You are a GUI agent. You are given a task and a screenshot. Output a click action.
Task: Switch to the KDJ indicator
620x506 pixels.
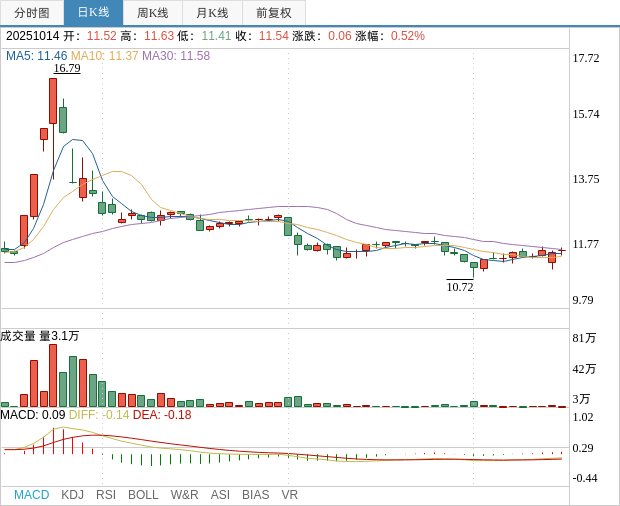[x=72, y=495]
